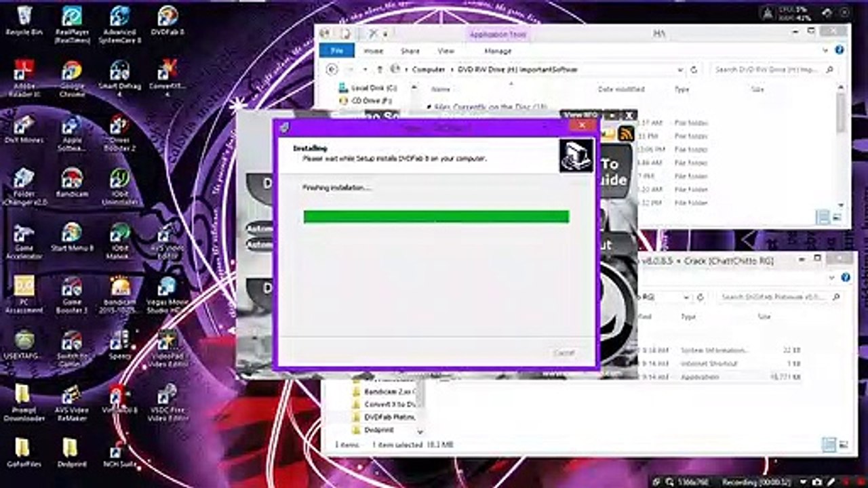This screenshot has height=488, width=868.
Task: Click the Up folder arrow in Explorer
Action: pyautogui.click(x=380, y=69)
